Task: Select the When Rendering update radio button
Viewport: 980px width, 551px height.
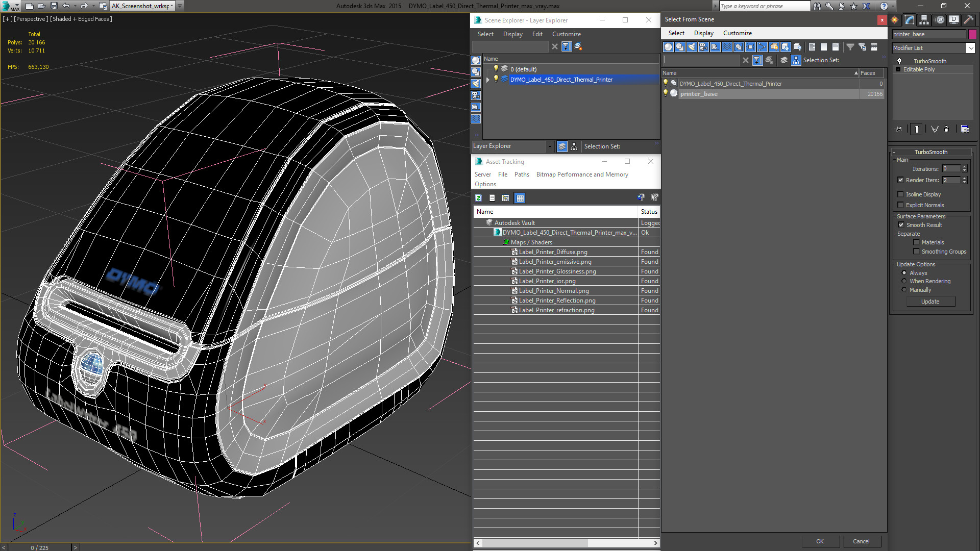Action: [904, 281]
